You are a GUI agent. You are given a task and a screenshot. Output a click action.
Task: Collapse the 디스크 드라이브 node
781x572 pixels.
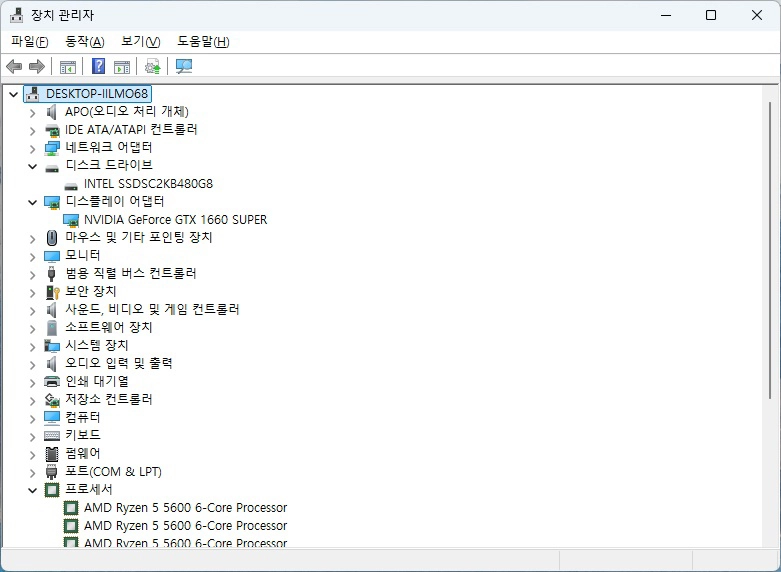32,166
